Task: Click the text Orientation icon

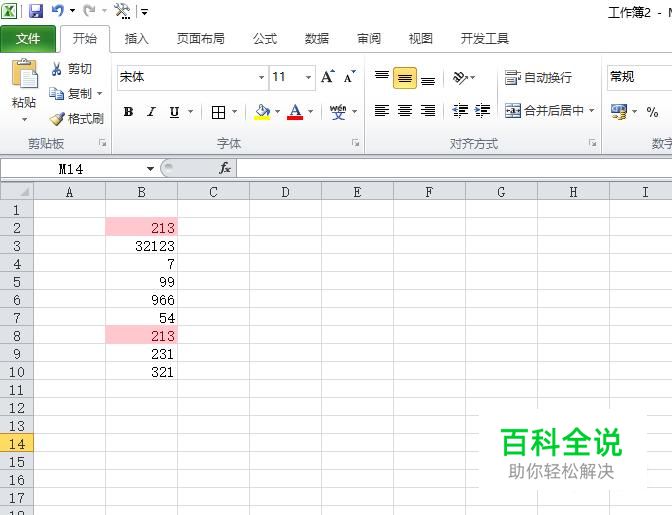Action: click(x=460, y=78)
